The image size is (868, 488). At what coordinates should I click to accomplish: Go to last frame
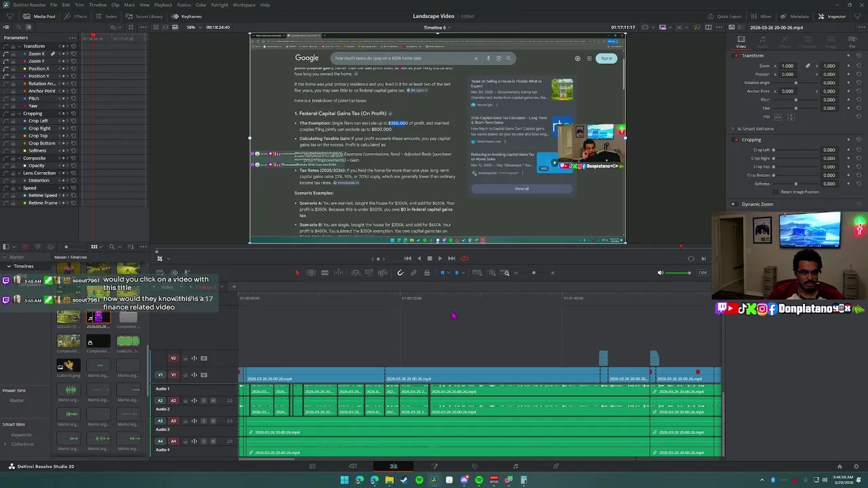coord(452,258)
